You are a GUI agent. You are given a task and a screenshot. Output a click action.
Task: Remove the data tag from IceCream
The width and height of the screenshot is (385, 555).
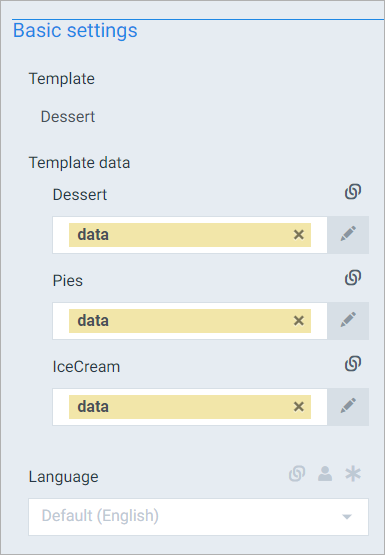(299, 407)
